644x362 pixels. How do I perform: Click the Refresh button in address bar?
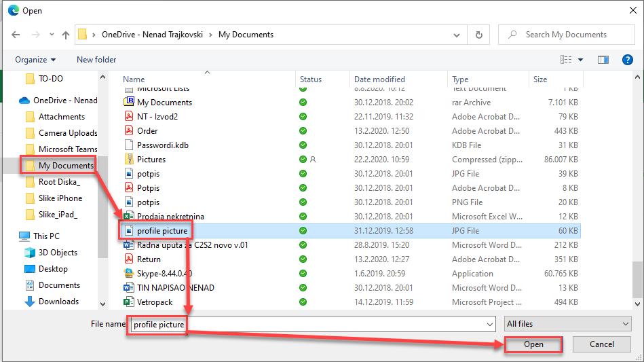tap(479, 35)
